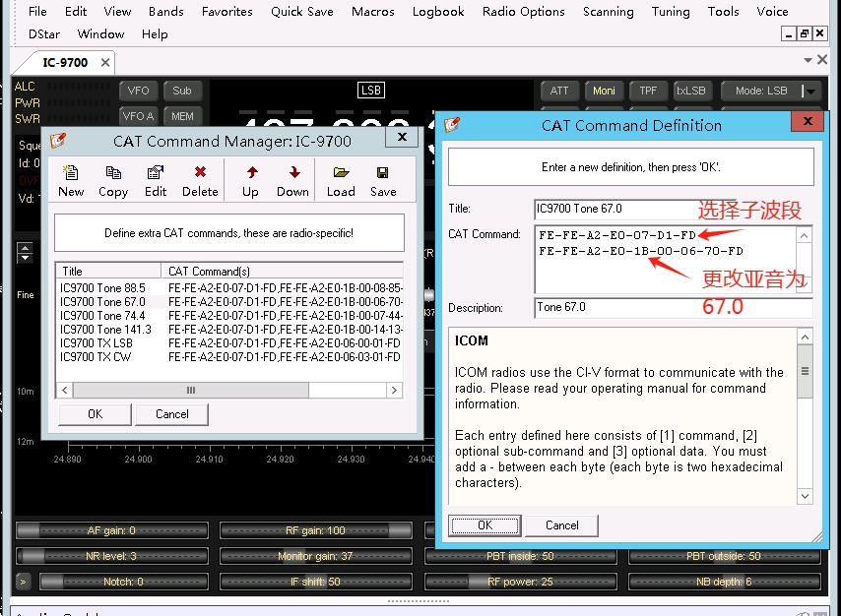Click the Title column header
The image size is (841, 616).
pos(108,271)
